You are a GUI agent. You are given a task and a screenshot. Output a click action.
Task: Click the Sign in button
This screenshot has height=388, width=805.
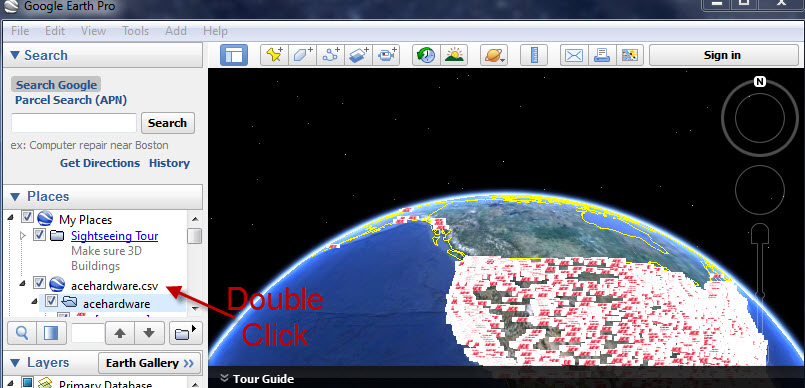pos(722,55)
